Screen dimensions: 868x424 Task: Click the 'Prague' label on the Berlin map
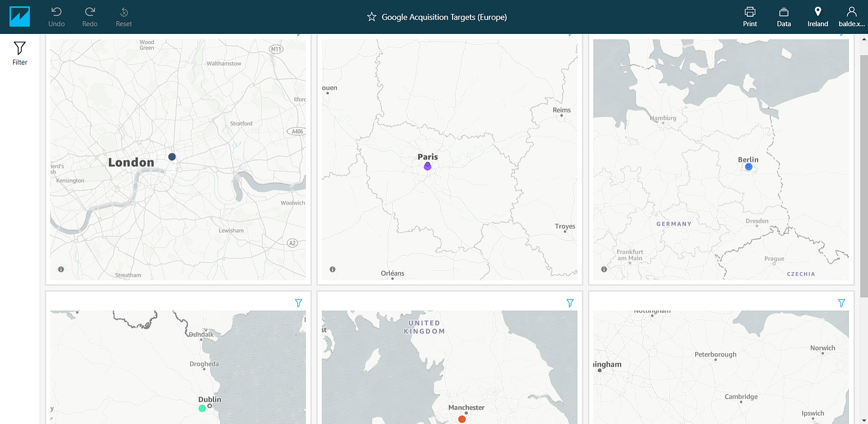(774, 259)
